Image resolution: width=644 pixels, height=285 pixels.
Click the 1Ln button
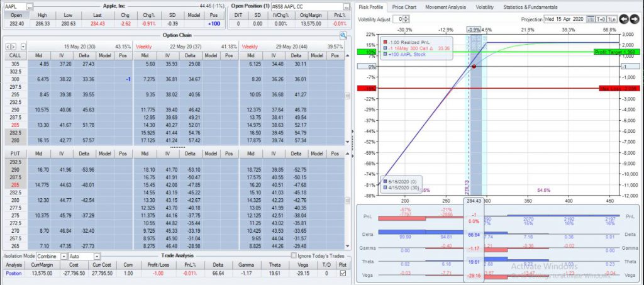611,20
